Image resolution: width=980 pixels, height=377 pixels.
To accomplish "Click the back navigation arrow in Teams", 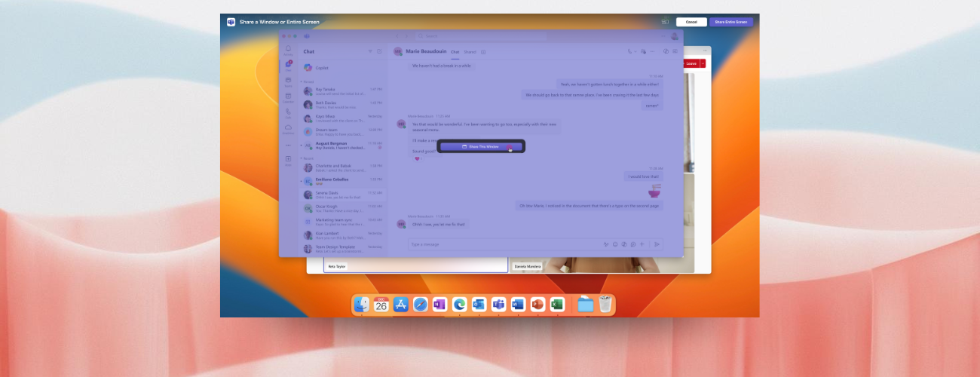I will [x=397, y=36].
